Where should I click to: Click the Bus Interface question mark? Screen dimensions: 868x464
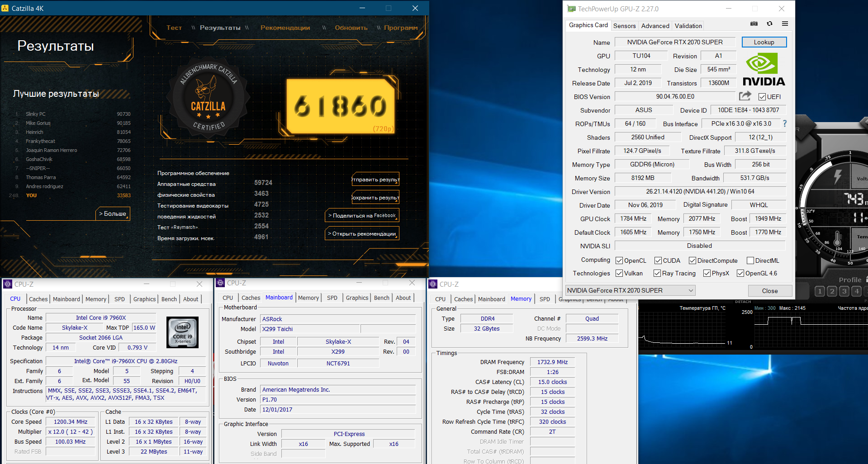point(785,123)
